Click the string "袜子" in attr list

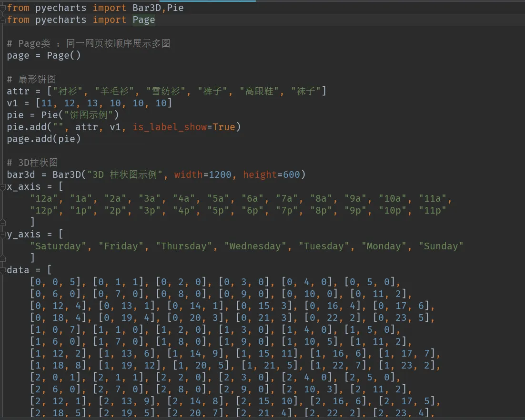[x=306, y=91]
